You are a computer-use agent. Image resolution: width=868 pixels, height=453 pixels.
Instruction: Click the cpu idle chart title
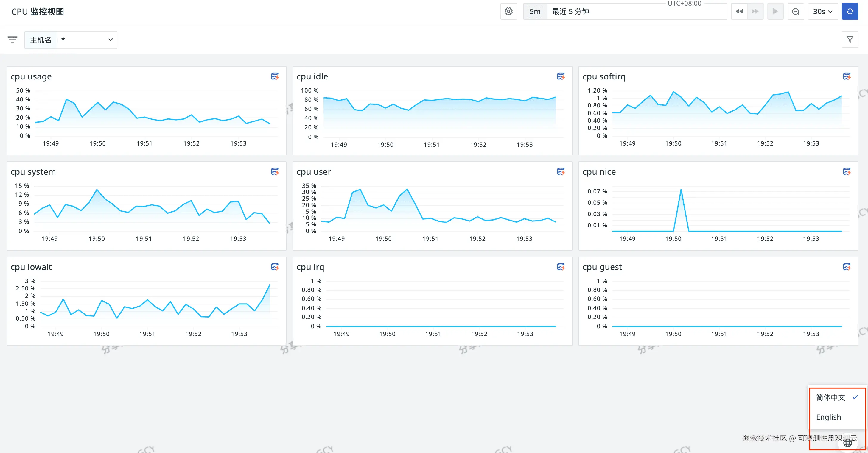click(x=312, y=76)
